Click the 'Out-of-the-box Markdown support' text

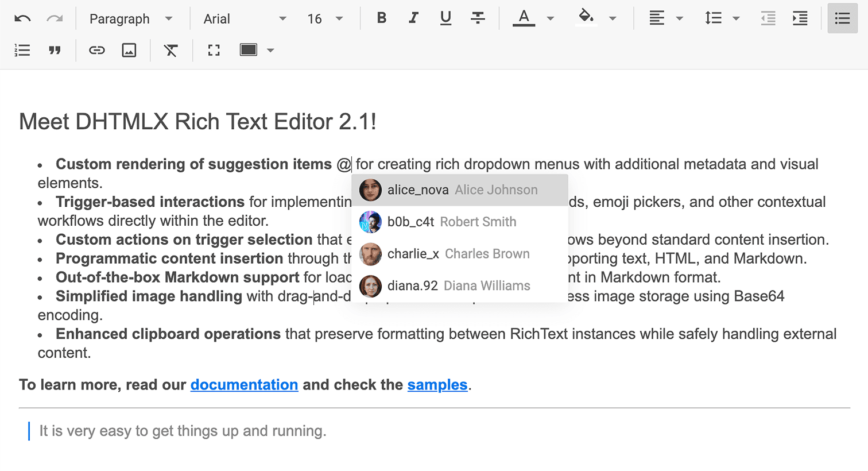pyautogui.click(x=177, y=277)
